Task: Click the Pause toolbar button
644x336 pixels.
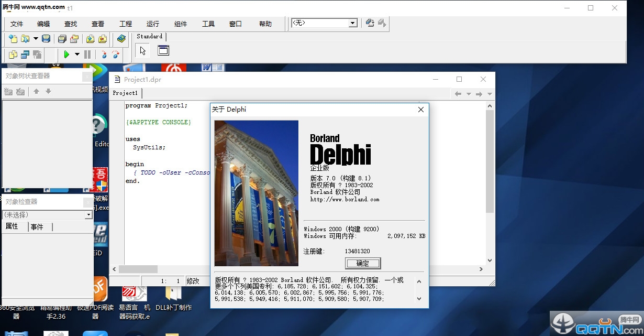Action: pos(87,55)
